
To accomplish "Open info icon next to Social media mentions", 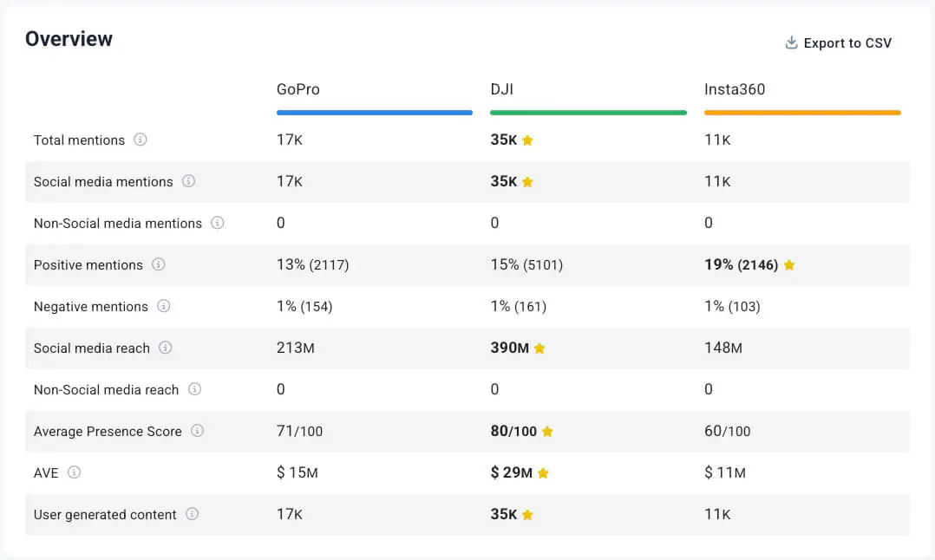I will tap(188, 181).
